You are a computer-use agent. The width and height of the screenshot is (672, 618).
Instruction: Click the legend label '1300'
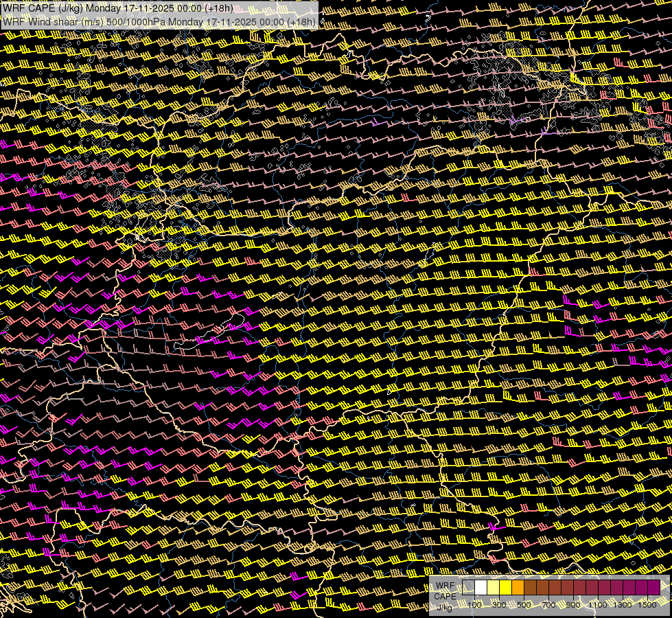623,605
